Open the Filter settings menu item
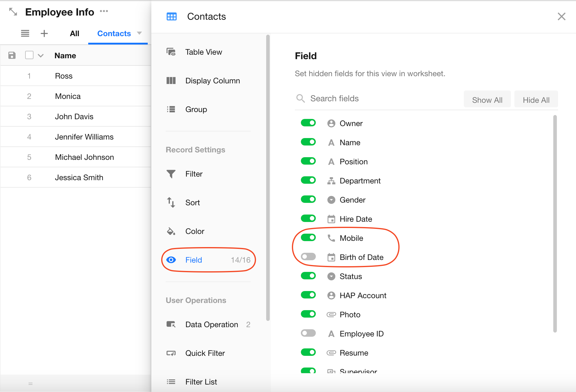This screenshot has width=576, height=392. pos(194,174)
